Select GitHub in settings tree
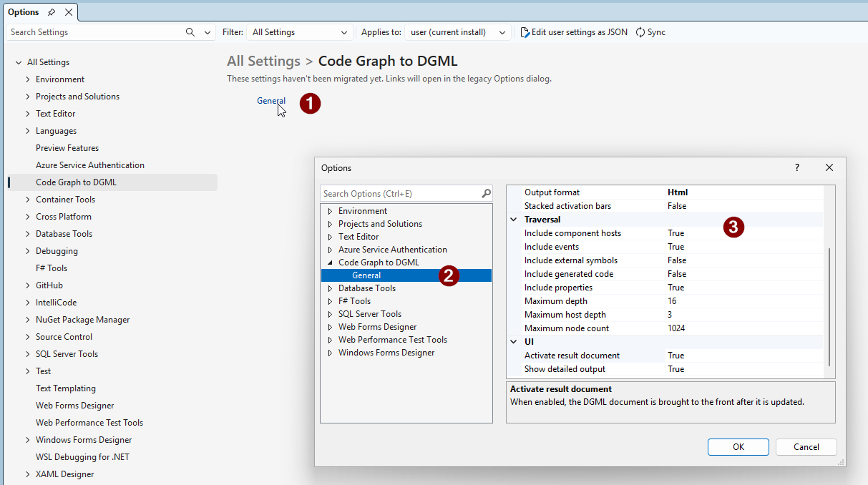Screen dimensions: 868x485 pyautogui.click(x=49, y=285)
